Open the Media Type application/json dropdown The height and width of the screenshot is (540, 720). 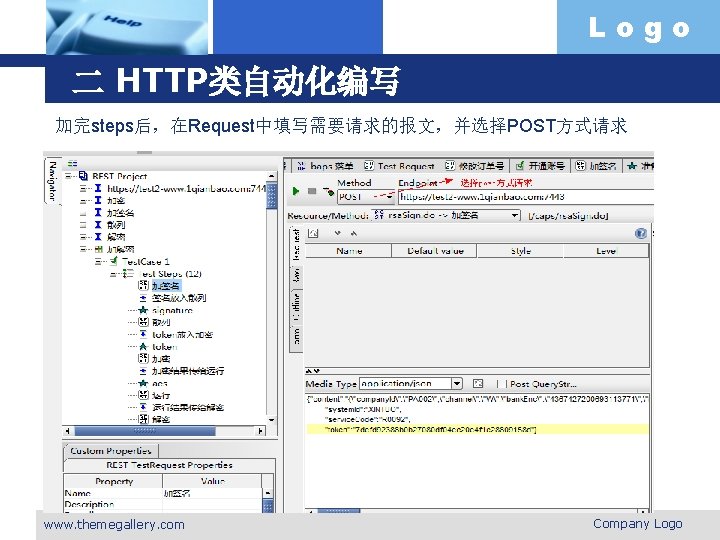(x=457, y=383)
